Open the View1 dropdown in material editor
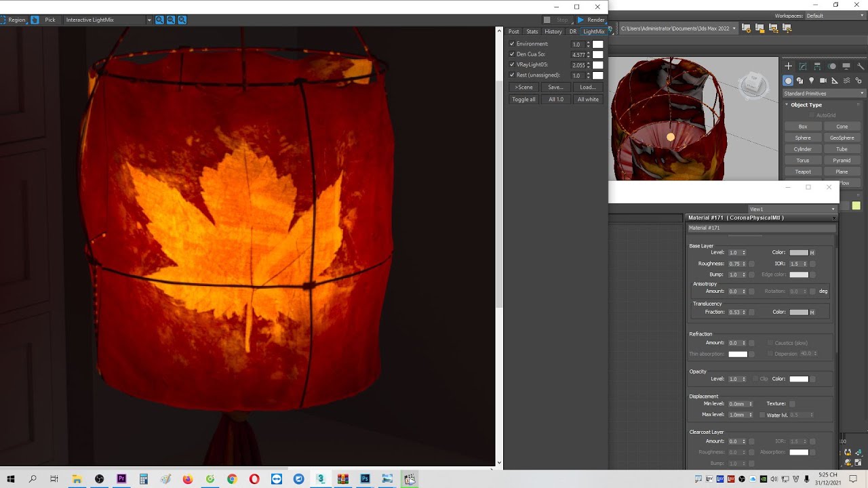The height and width of the screenshot is (488, 868). coord(792,209)
